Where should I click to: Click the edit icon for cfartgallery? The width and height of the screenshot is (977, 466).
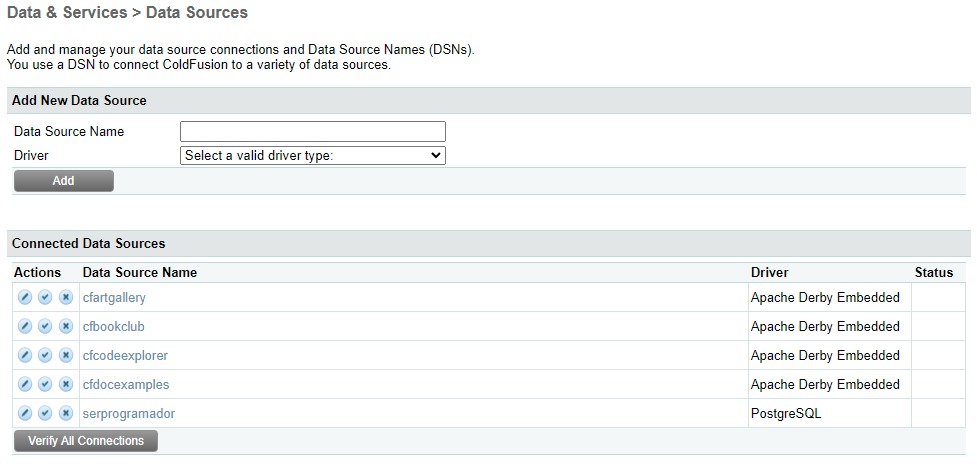(x=25, y=298)
